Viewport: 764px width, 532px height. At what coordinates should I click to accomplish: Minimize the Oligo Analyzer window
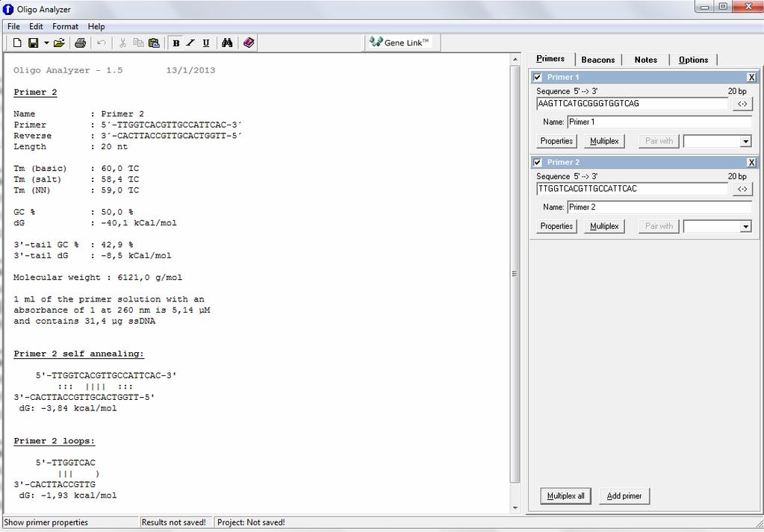[704, 7]
